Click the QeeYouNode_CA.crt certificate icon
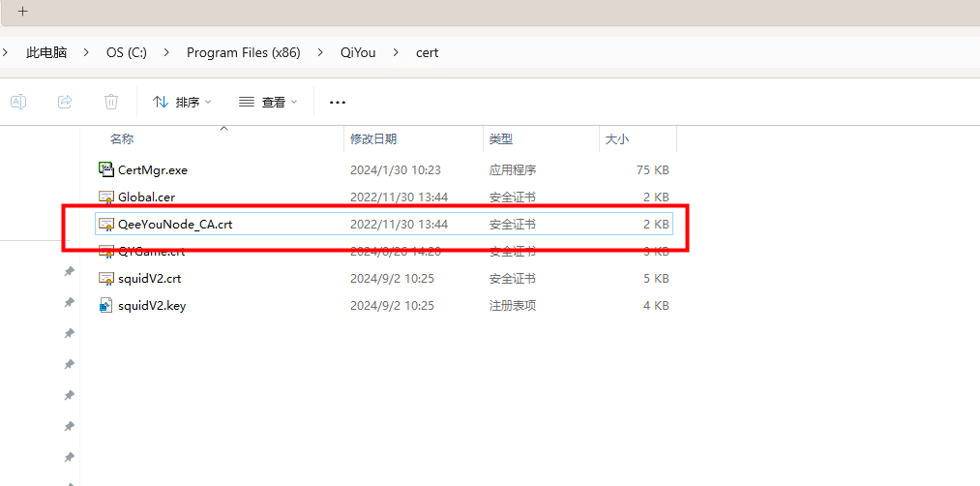The height and width of the screenshot is (486, 980). (x=106, y=224)
